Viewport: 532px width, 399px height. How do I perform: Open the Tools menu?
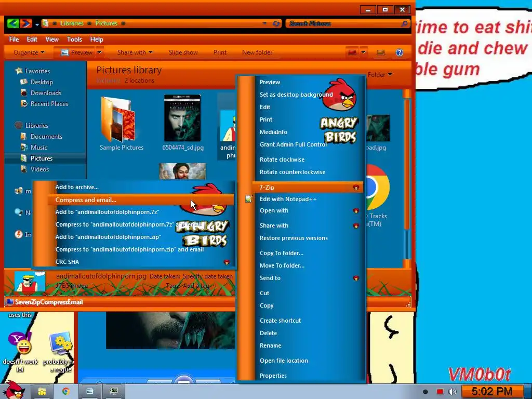coord(74,39)
